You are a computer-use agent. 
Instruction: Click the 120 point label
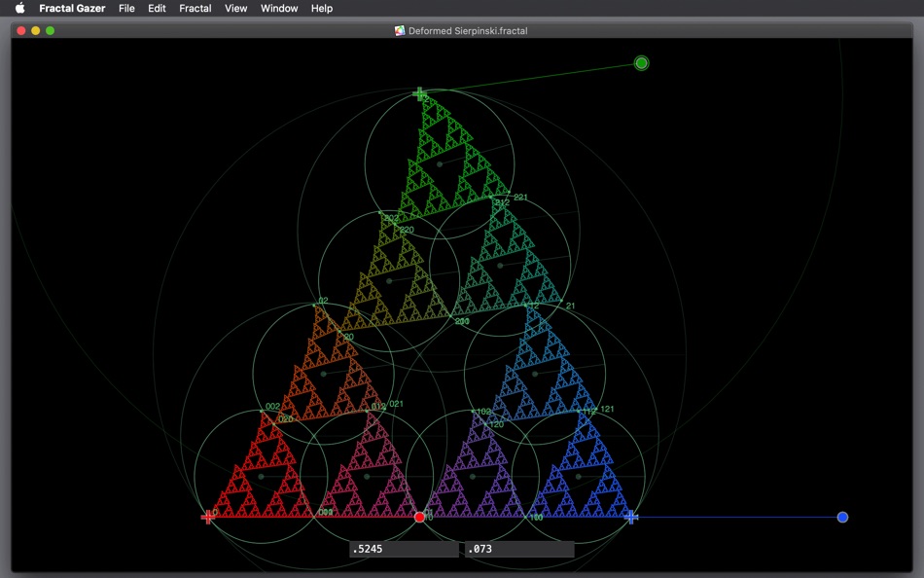click(497, 424)
